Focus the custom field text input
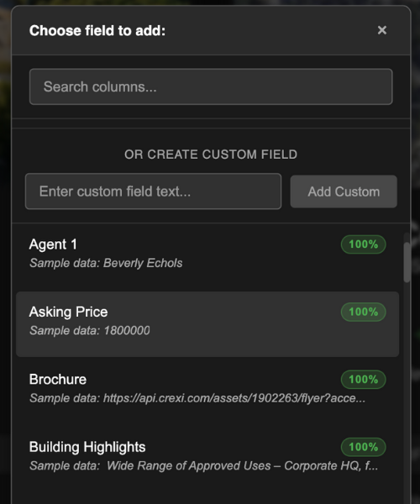This screenshot has height=504, width=420. click(153, 192)
